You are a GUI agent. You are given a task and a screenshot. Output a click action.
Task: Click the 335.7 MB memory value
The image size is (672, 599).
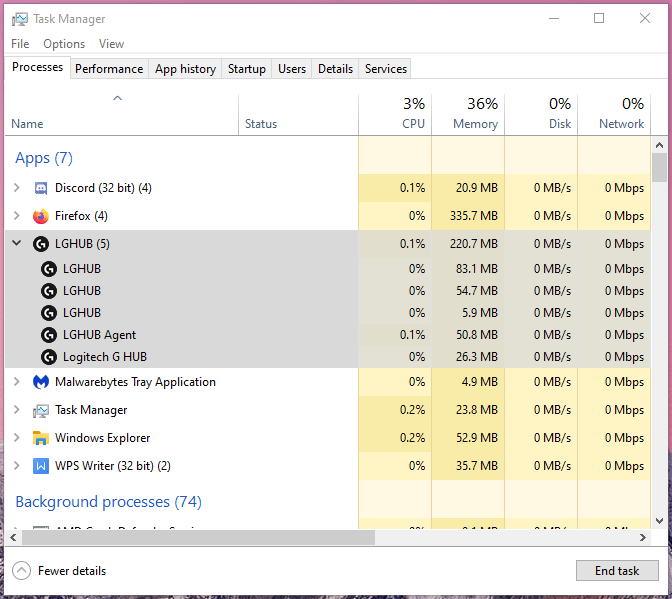pyautogui.click(x=474, y=216)
